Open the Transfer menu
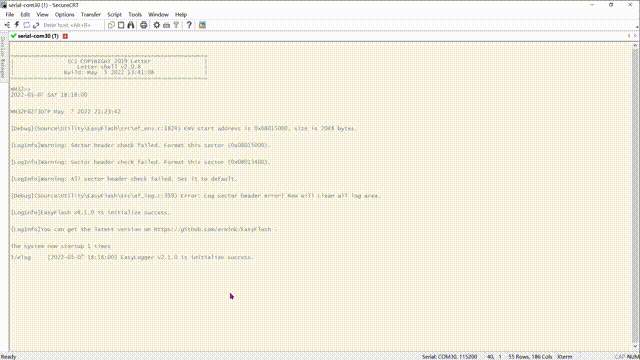Image resolution: width=640 pixels, height=360 pixels. [x=91, y=14]
